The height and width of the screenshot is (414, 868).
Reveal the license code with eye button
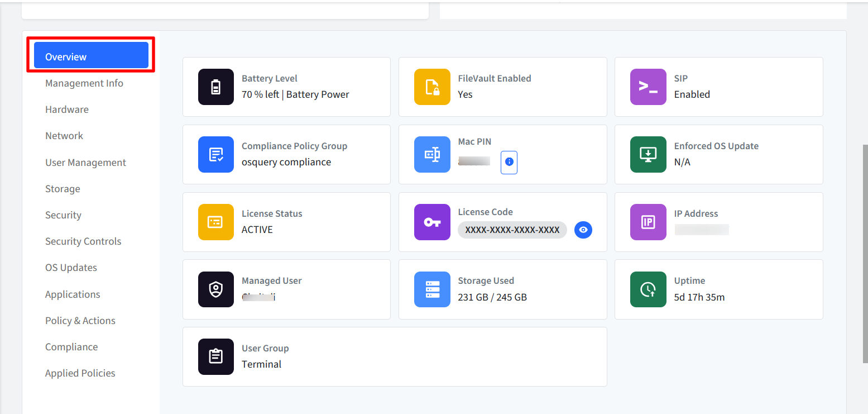click(x=583, y=230)
